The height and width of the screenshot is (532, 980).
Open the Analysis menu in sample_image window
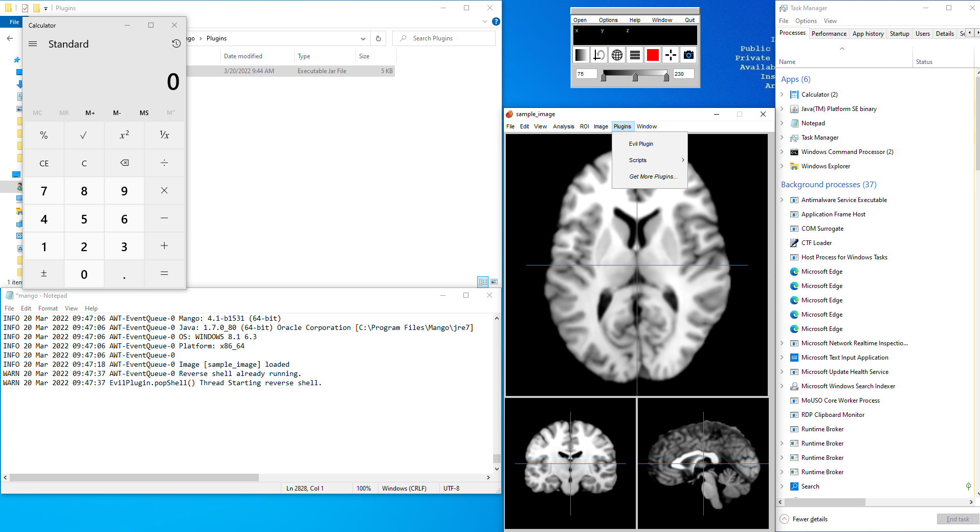pyautogui.click(x=563, y=126)
